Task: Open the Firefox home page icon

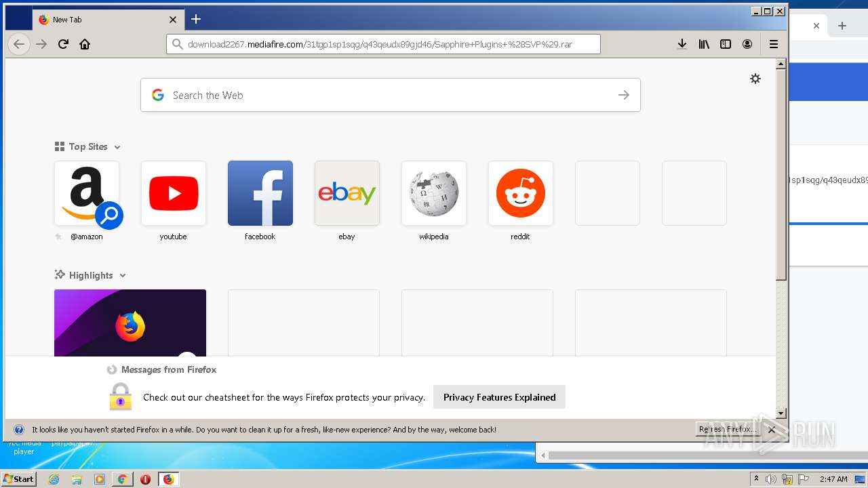Action: [85, 44]
